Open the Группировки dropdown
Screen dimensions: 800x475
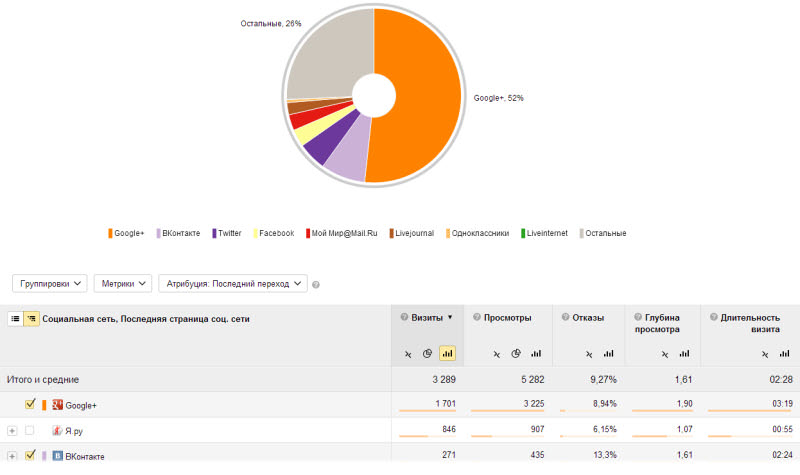pos(49,284)
